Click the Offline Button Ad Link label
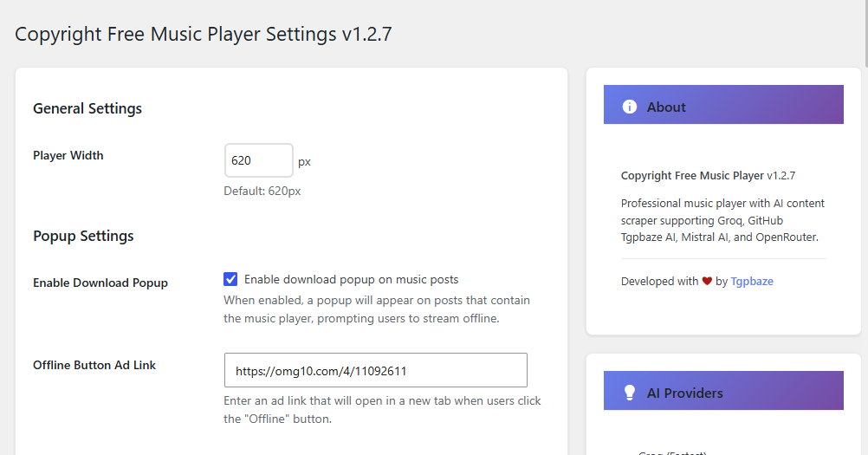The image size is (868, 455). (x=94, y=366)
